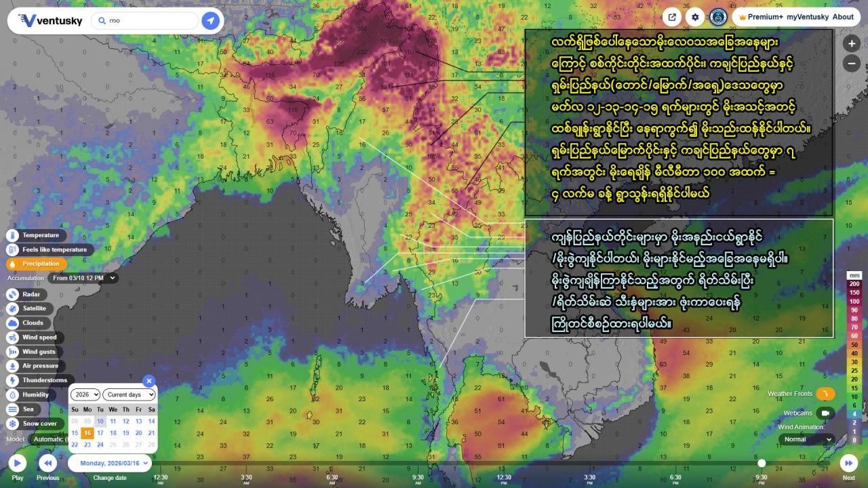Viewport: 868px width, 488px height.
Task: Open the About menu item
Action: point(843,17)
